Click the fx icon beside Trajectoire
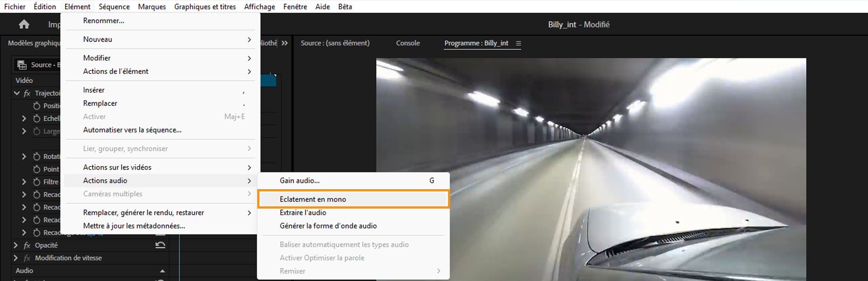 (x=27, y=93)
